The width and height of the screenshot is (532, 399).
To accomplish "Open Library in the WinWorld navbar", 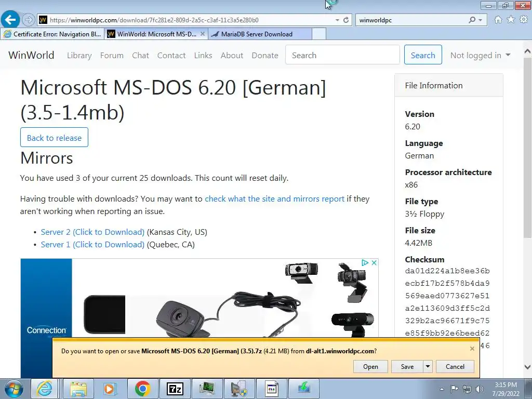I will tap(79, 55).
